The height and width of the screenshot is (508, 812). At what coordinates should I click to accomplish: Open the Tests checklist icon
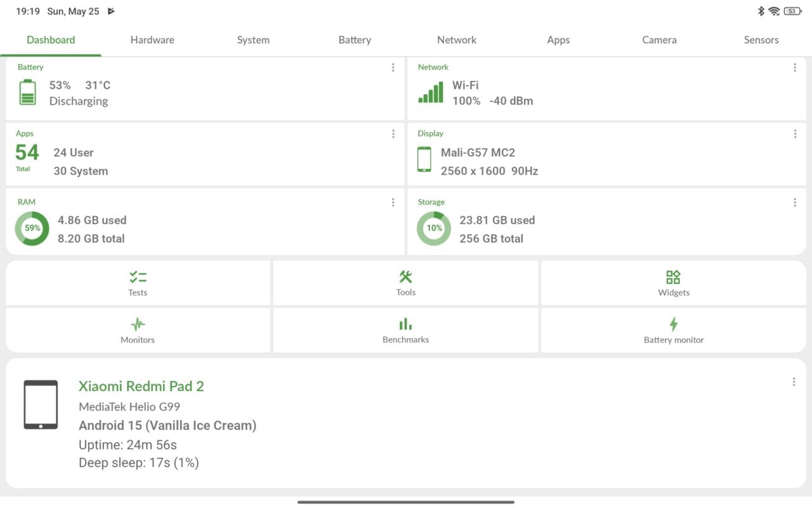pyautogui.click(x=138, y=277)
